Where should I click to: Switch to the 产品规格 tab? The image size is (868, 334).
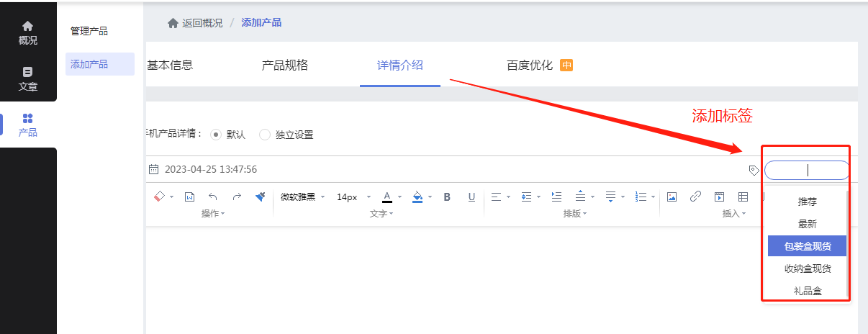tap(285, 66)
